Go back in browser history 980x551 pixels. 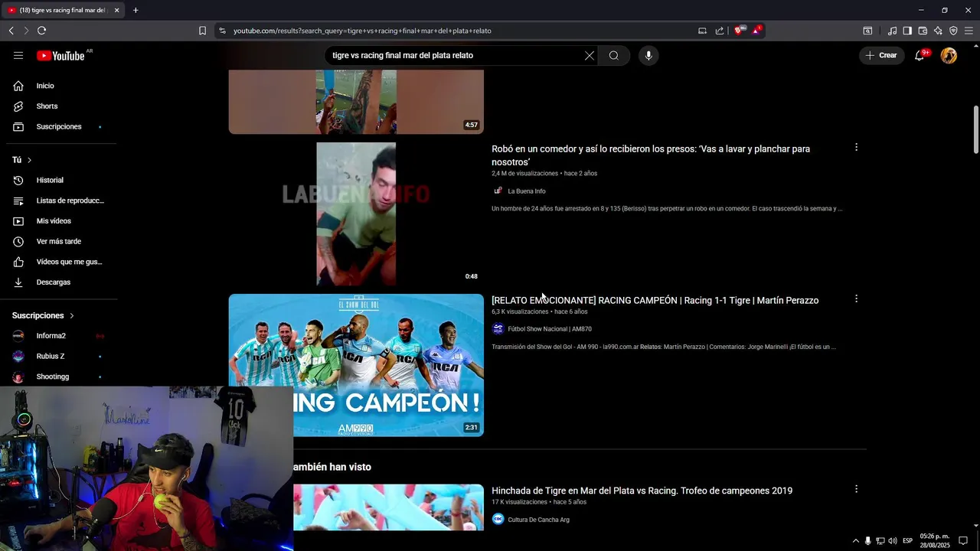click(x=11, y=31)
